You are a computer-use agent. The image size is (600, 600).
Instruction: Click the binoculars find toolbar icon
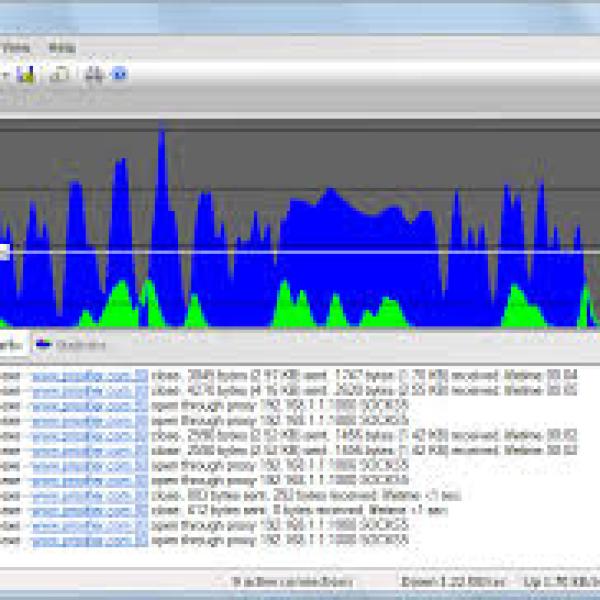[x=94, y=74]
